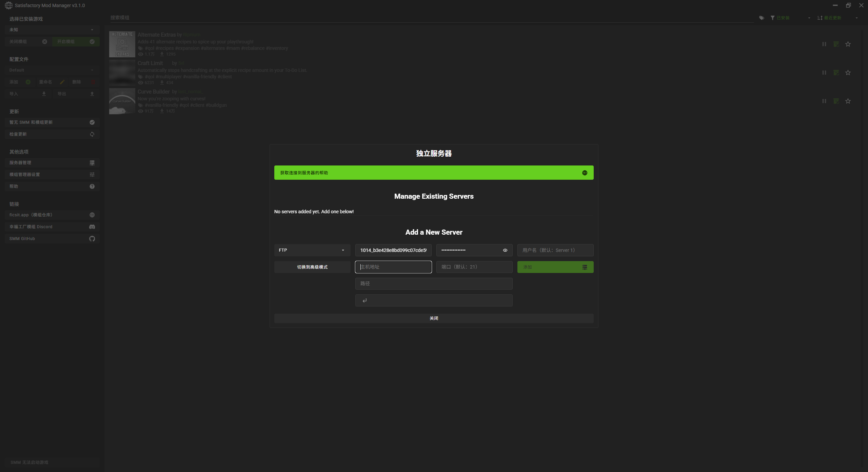This screenshot has width=868, height=472.
Task: Open 服务器管理 server icon
Action: (x=92, y=163)
